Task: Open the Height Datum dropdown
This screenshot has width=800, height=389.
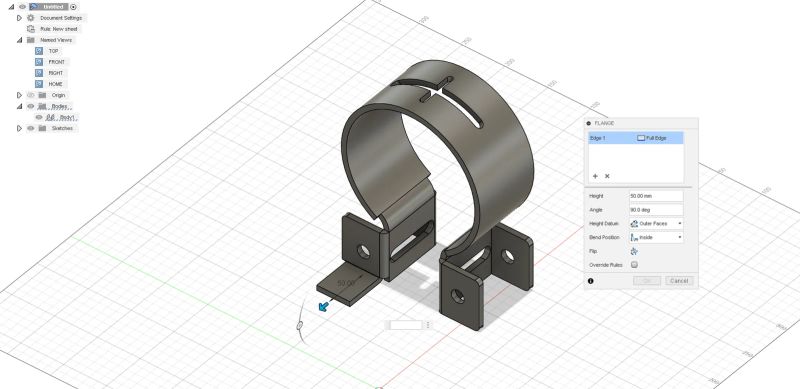Action: (657, 224)
